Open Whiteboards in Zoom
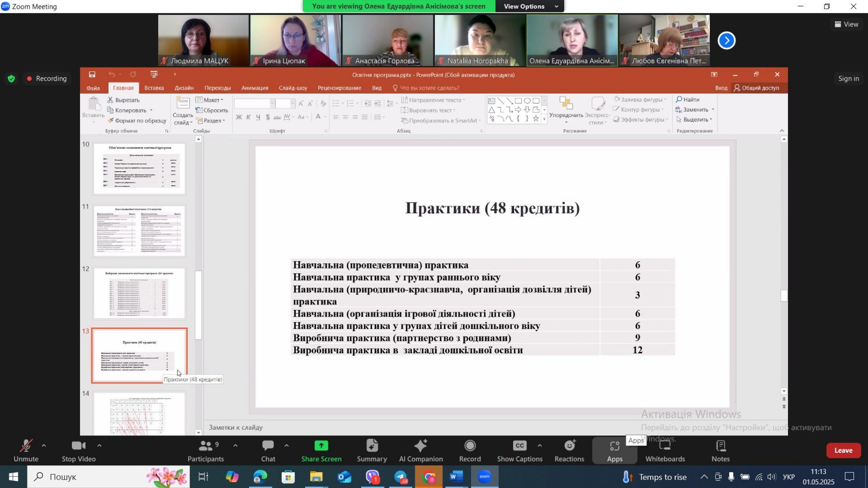 click(665, 450)
